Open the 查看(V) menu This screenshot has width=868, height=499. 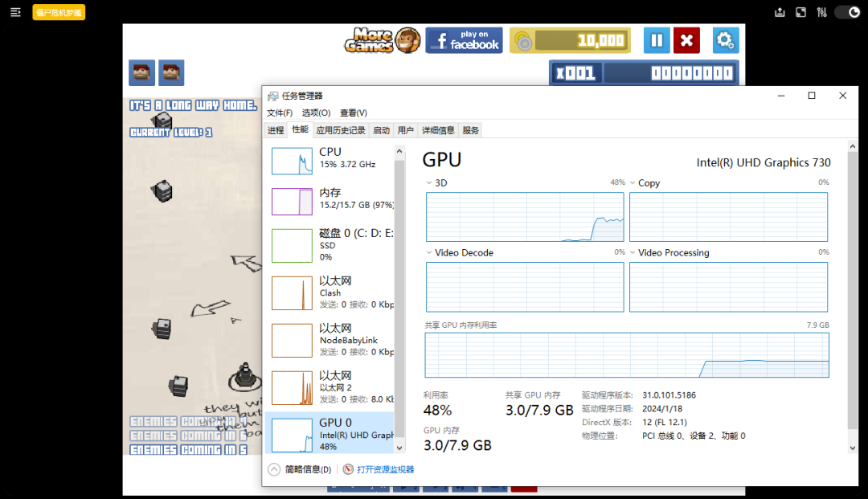(353, 112)
